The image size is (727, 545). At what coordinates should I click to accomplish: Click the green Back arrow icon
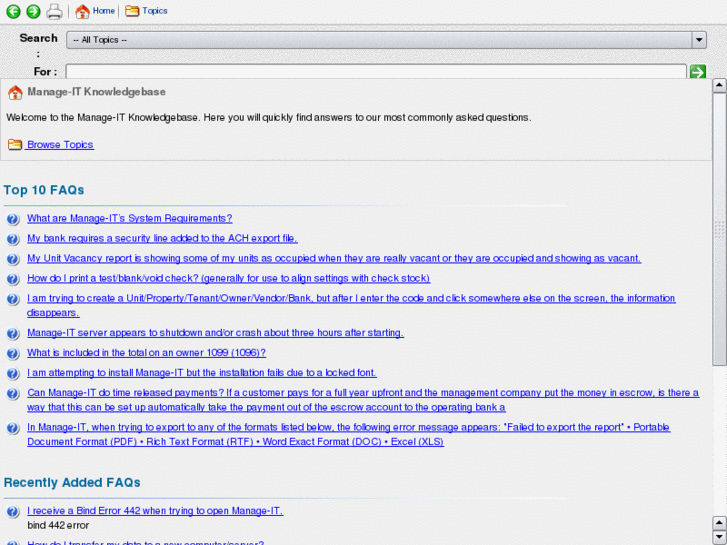(x=13, y=11)
